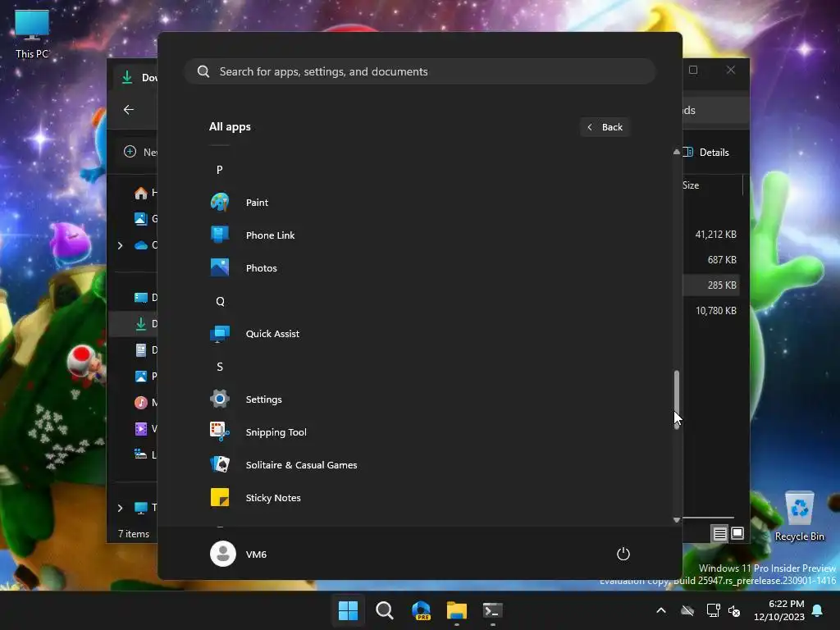Click File Explorer back arrow

[129, 110]
